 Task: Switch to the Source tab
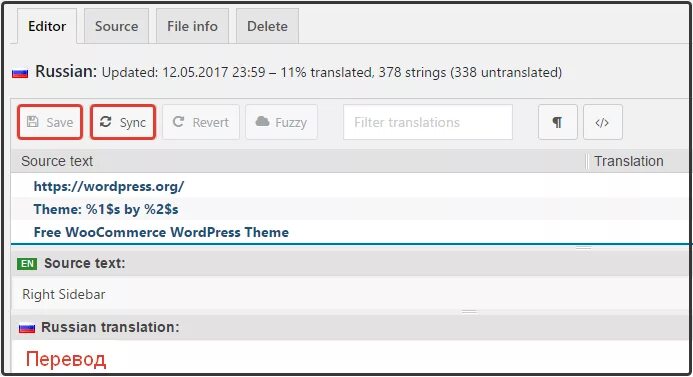(117, 26)
